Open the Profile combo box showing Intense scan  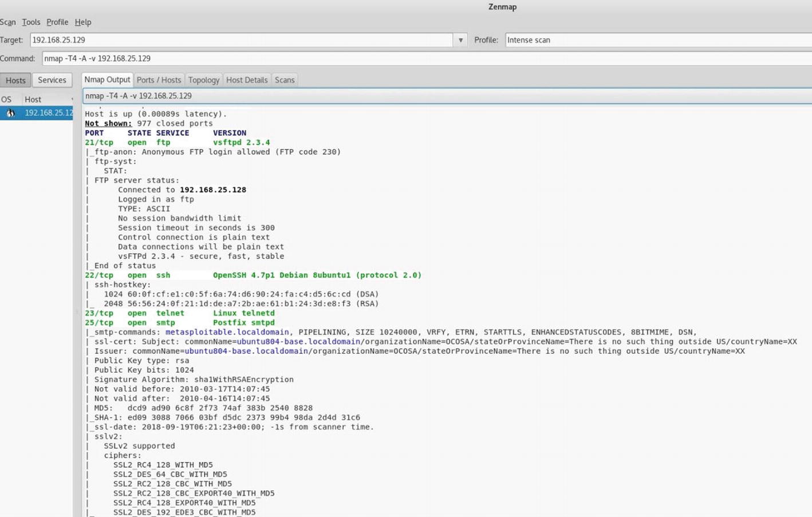click(658, 40)
